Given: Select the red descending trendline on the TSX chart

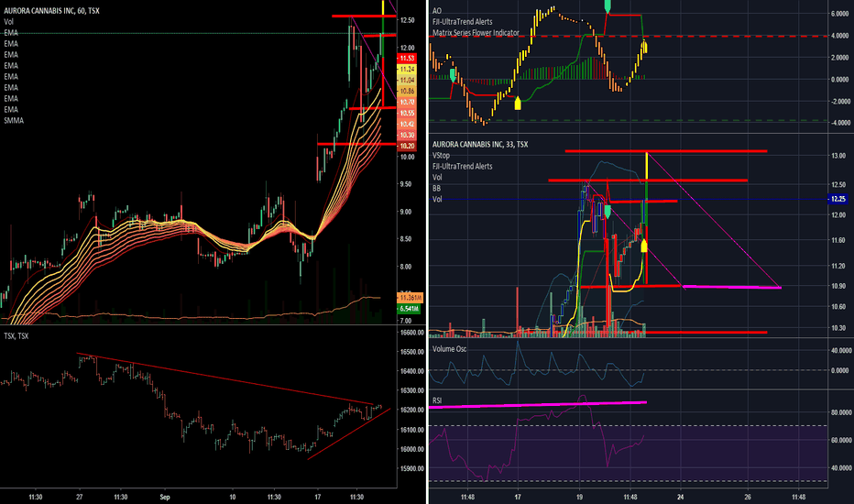Looking at the screenshot, I should click(224, 378).
